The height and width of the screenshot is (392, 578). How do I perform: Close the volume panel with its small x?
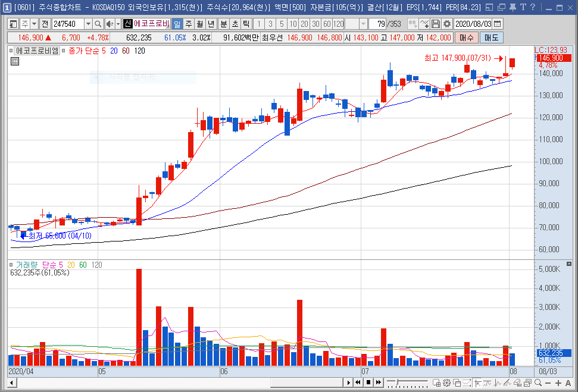[569, 264]
